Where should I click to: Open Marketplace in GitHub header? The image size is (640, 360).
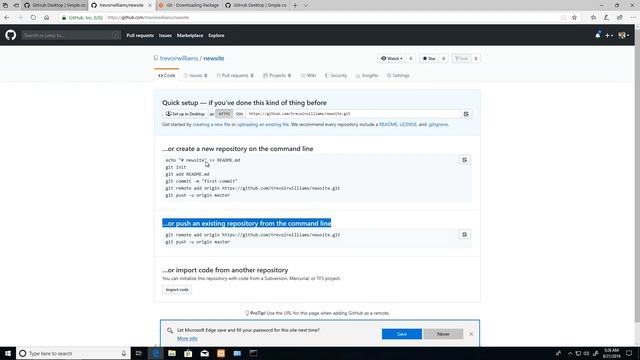pos(190,36)
